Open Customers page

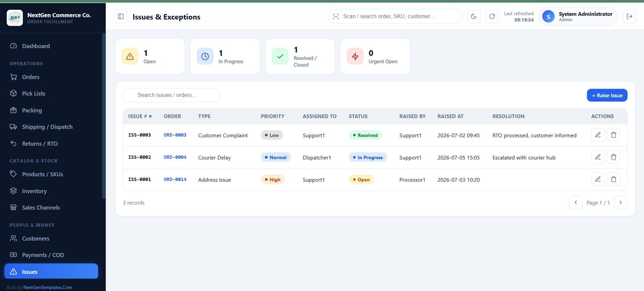point(51,239)
